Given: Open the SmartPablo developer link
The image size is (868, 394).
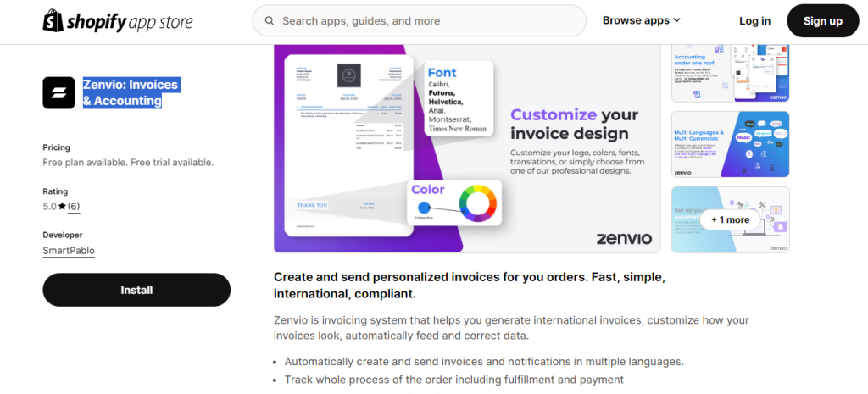Looking at the screenshot, I should (x=69, y=251).
